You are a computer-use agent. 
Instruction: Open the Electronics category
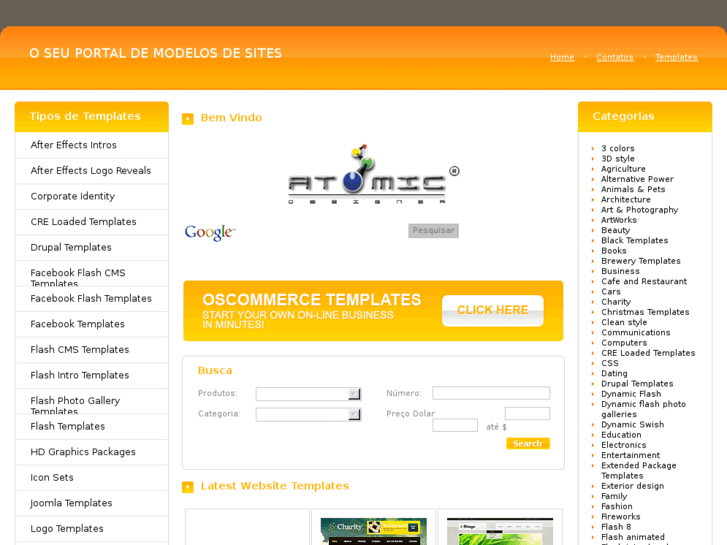(x=624, y=445)
